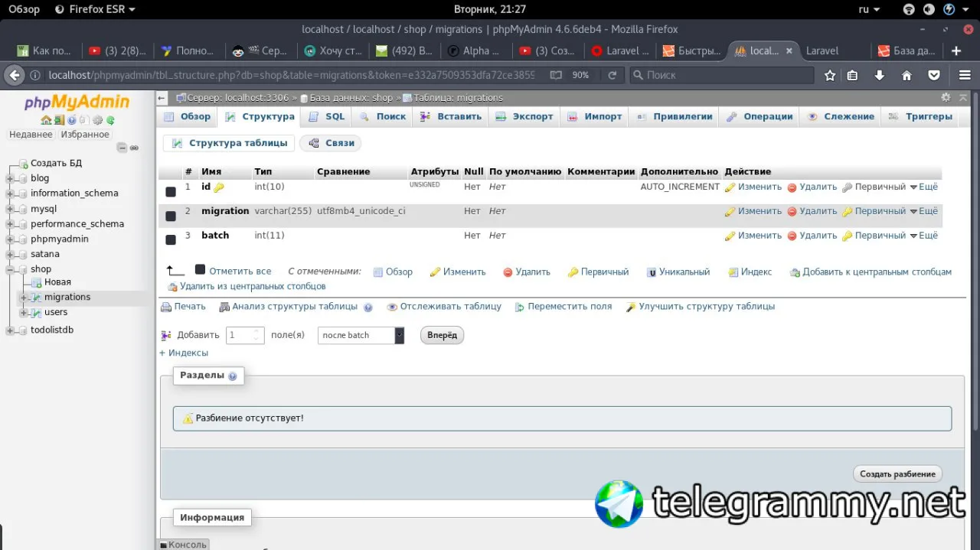The height and width of the screenshot is (550, 980).
Task: Switch to the SQL tab
Action: pos(327,117)
